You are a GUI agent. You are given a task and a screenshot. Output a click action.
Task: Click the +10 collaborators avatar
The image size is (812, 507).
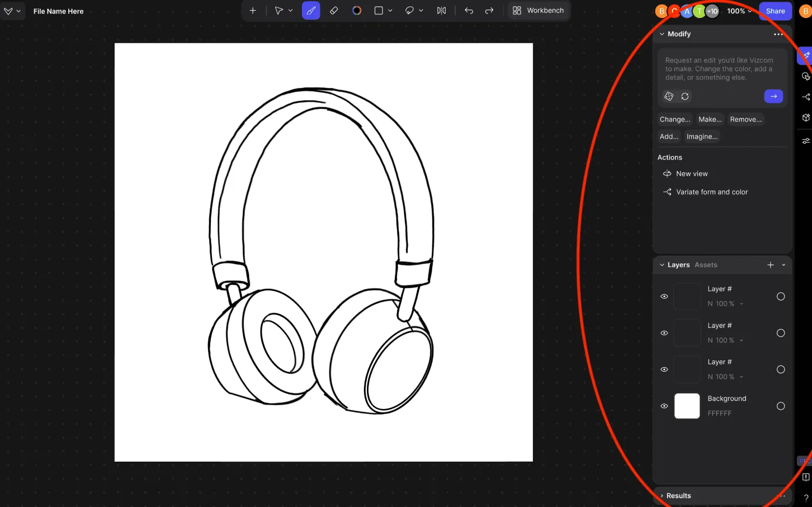712,11
